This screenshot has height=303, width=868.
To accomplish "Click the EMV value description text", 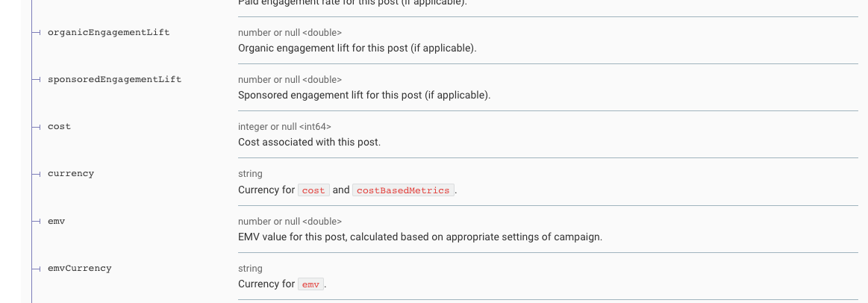I will pyautogui.click(x=419, y=237).
